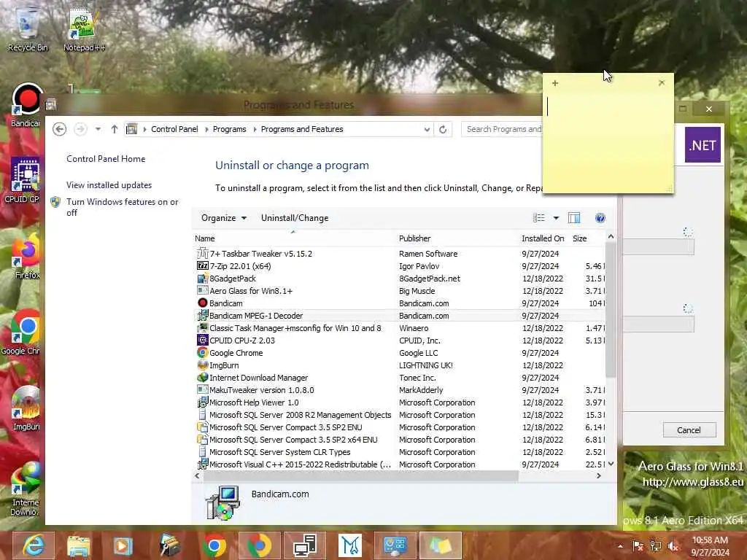The image size is (747, 560).
Task: Click Search Programs and Features field
Action: 503,129
